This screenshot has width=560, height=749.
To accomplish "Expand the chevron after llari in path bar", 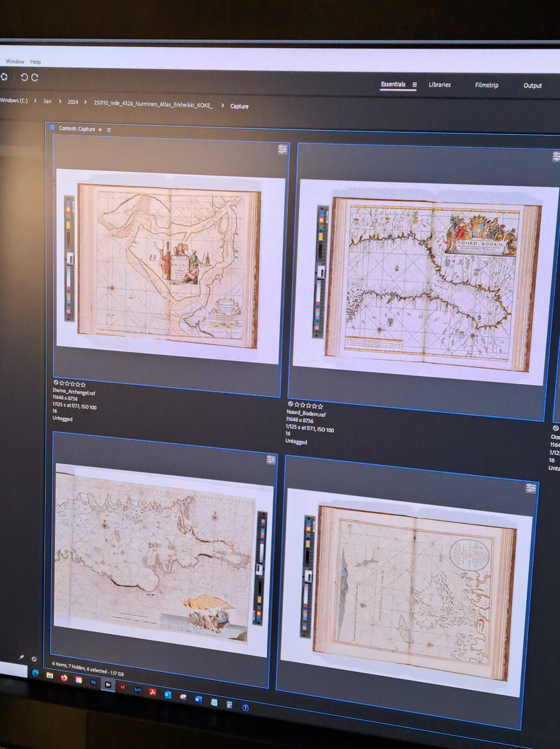I will click(x=60, y=101).
